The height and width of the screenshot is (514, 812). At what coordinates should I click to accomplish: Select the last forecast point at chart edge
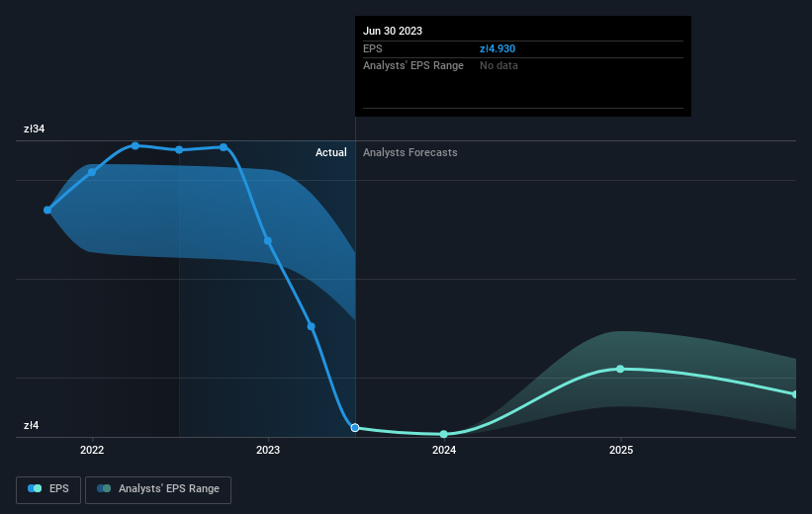(x=795, y=394)
